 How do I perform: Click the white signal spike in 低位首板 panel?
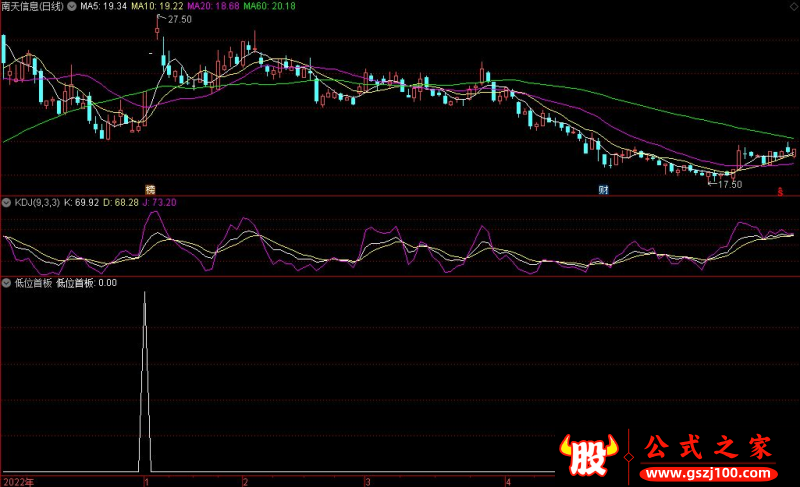(145, 380)
